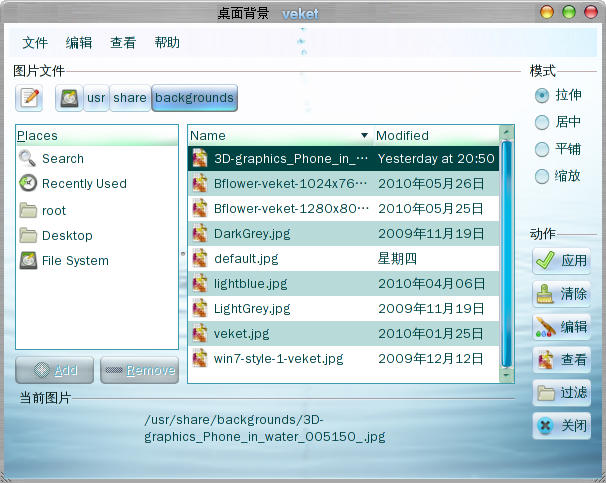
Task: Select the 'backgrounds' path breadcrumb button
Action: 194,98
